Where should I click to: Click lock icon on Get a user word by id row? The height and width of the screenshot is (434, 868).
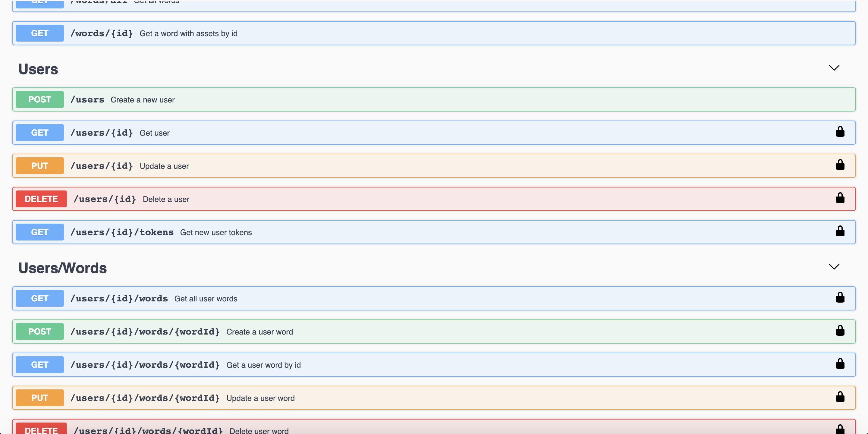tap(840, 364)
